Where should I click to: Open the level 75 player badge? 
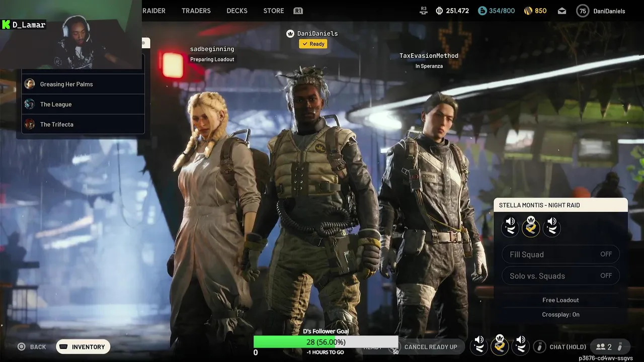tap(583, 11)
